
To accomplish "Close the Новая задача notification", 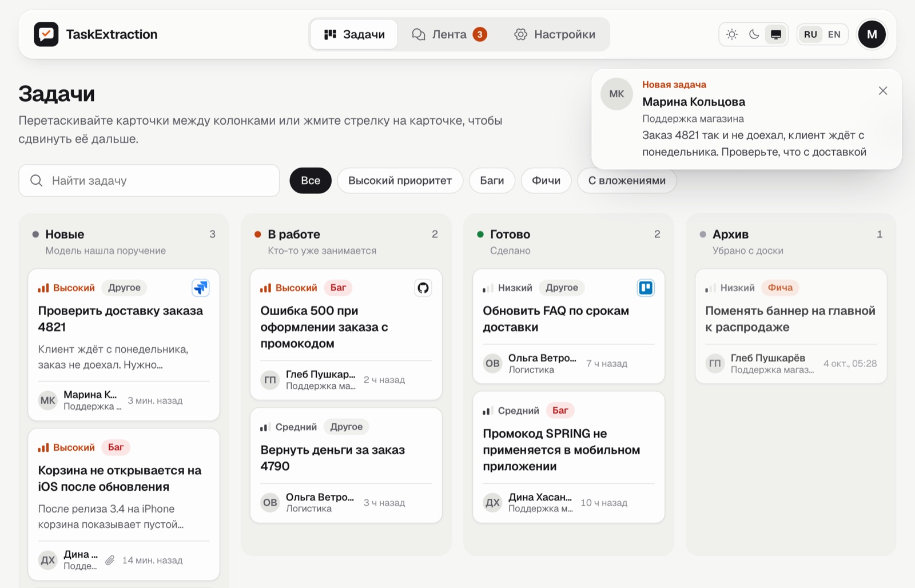I will [883, 91].
